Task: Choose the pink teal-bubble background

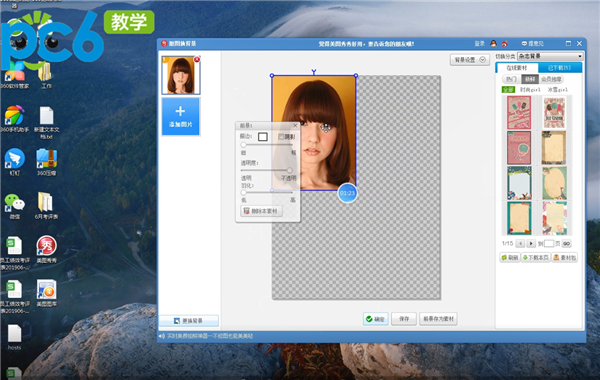Action: [x=519, y=148]
